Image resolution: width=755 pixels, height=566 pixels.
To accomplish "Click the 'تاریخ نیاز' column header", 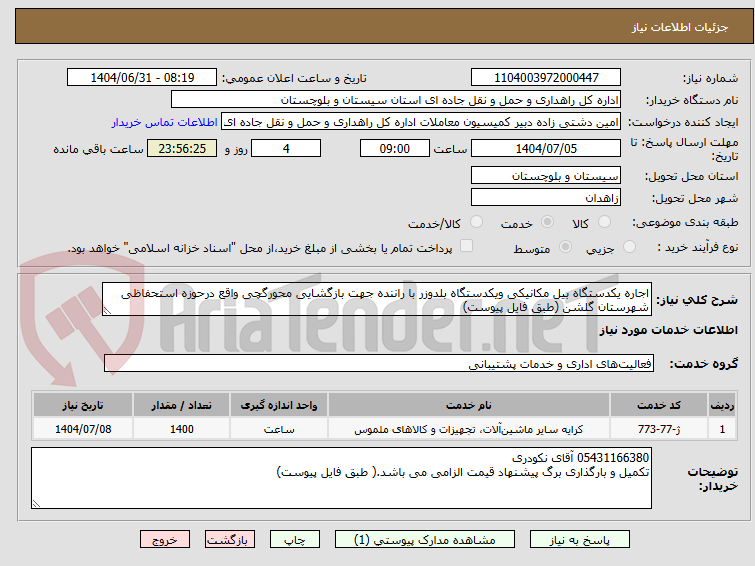I will (83, 405).
